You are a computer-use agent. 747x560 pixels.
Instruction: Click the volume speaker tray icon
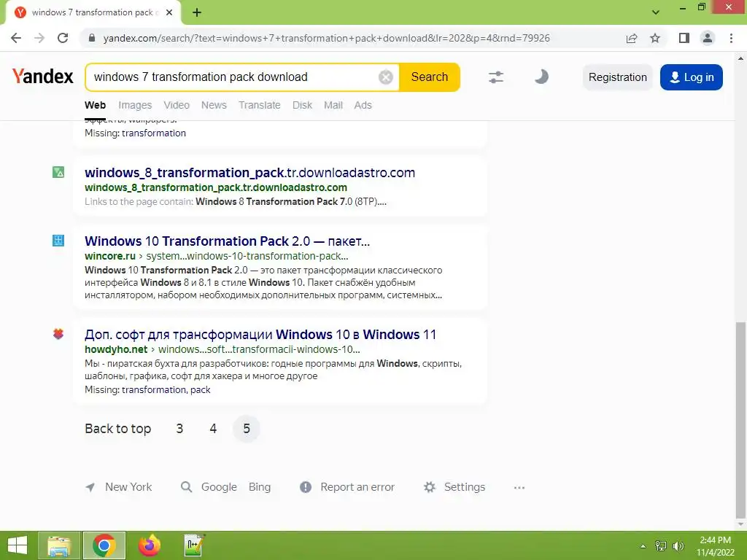(678, 546)
